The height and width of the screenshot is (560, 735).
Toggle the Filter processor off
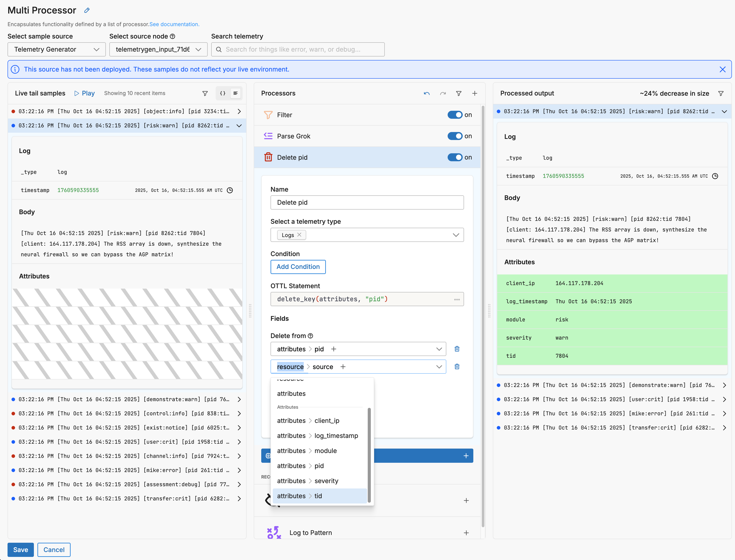pos(455,115)
